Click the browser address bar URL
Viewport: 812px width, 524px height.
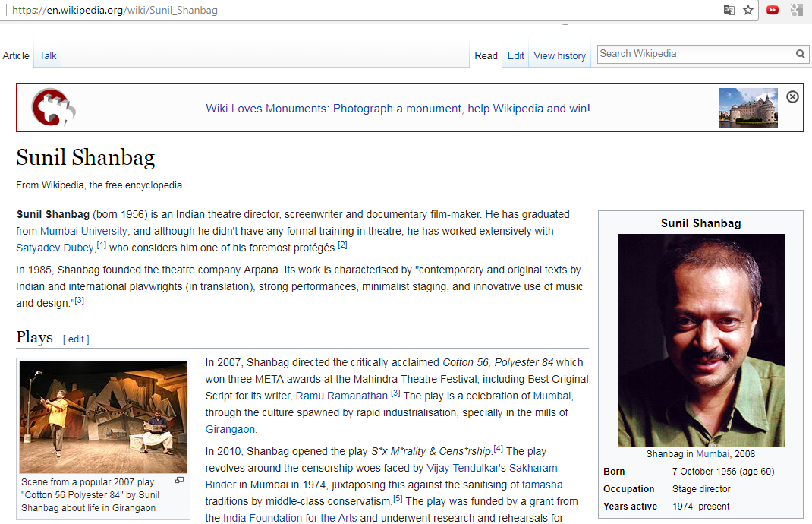click(115, 10)
